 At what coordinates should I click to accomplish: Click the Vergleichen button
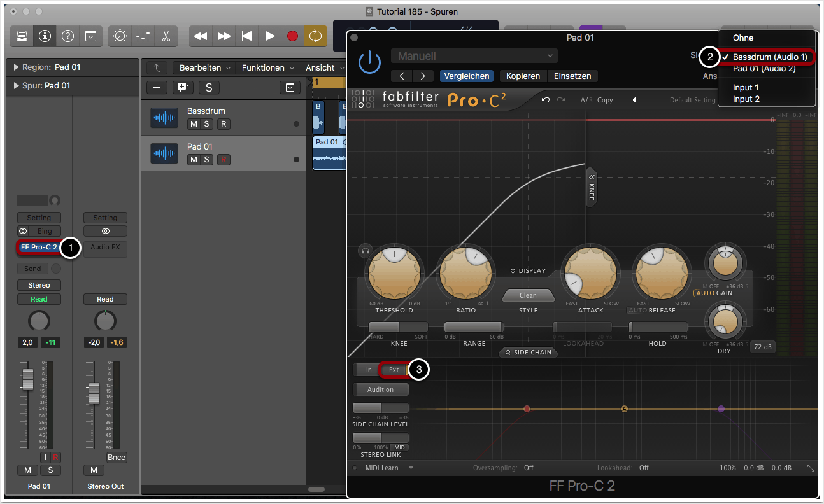(467, 76)
